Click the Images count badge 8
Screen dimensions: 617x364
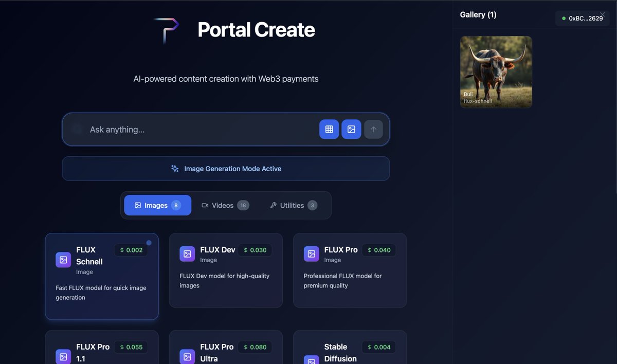(176, 205)
